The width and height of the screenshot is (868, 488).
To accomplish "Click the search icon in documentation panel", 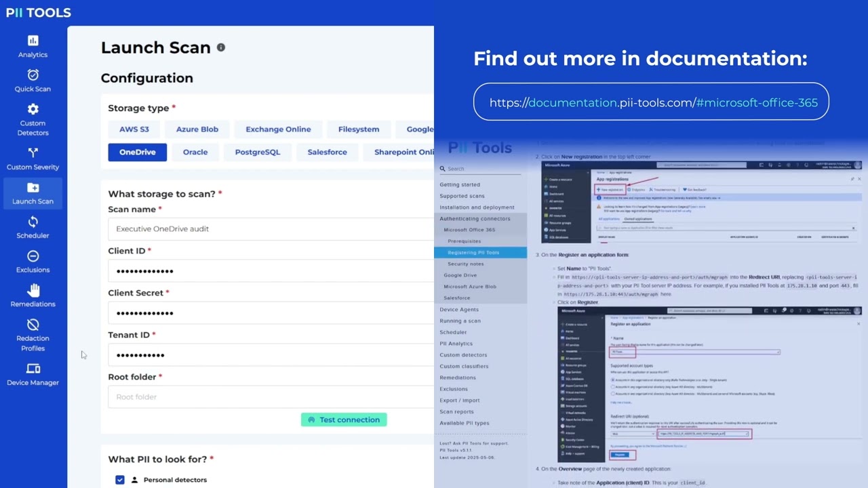I will tap(442, 169).
